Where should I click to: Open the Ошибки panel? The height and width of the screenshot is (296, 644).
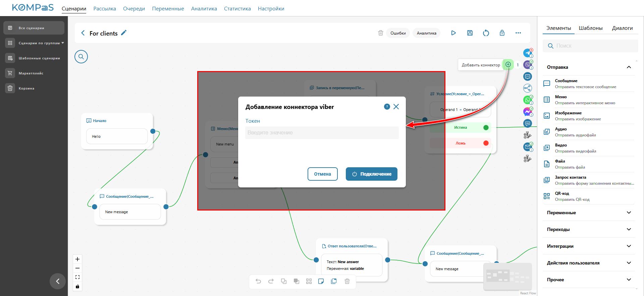(398, 33)
